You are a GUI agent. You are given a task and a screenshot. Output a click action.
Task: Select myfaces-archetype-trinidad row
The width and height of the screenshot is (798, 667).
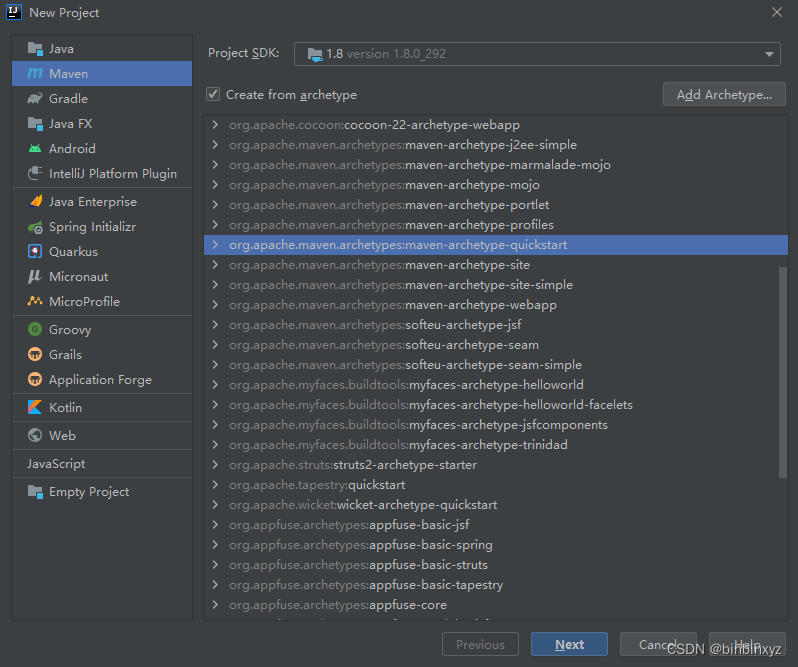click(496, 445)
